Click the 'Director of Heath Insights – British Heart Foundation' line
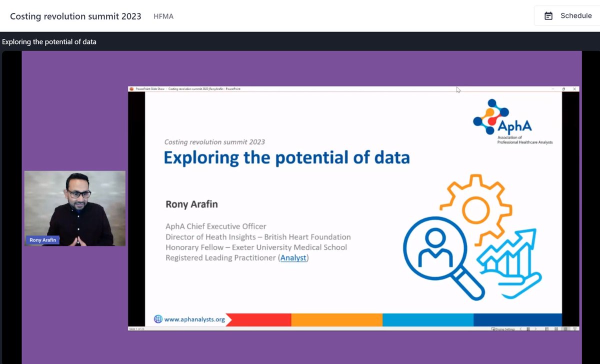Viewport: 600px width, 364px height. click(x=258, y=237)
